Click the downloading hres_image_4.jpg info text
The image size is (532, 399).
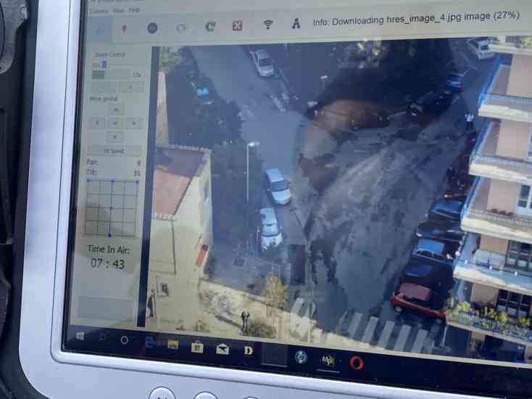(x=415, y=19)
